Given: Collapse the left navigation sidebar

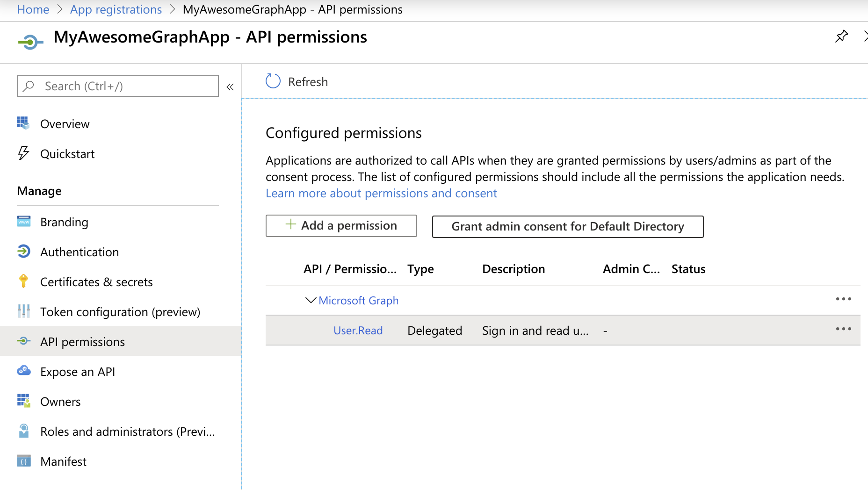Looking at the screenshot, I should pyautogui.click(x=230, y=86).
